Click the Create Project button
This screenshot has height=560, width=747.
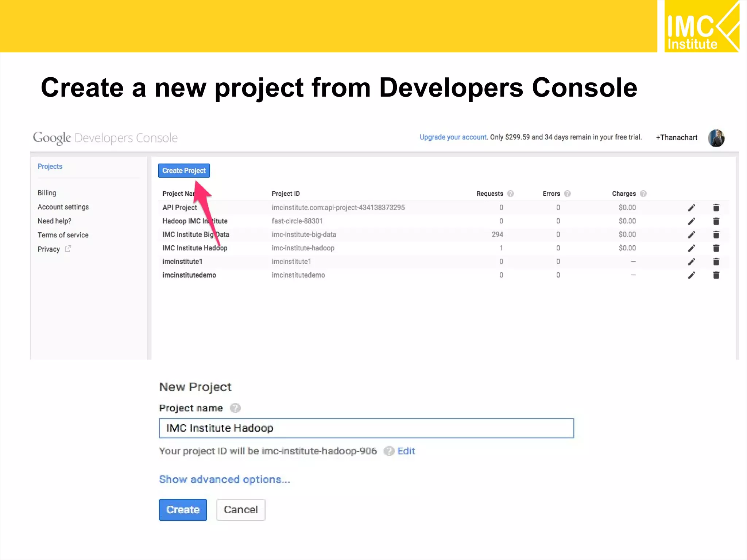coord(184,171)
